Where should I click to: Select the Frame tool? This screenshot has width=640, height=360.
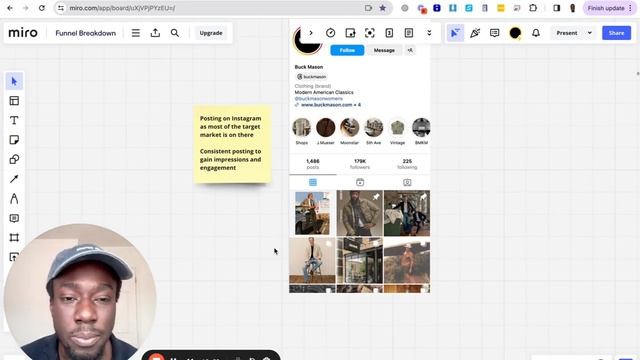(14, 238)
